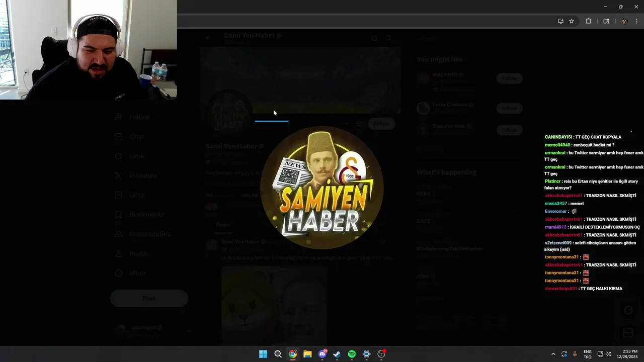Open last taskbar app with red badge
644x362 pixels.
click(x=381, y=354)
